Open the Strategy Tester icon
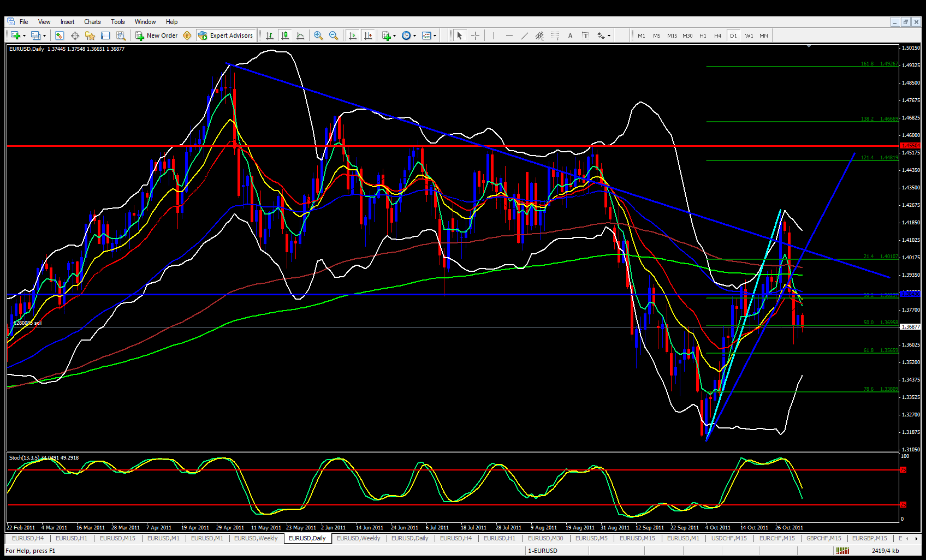 [x=121, y=35]
